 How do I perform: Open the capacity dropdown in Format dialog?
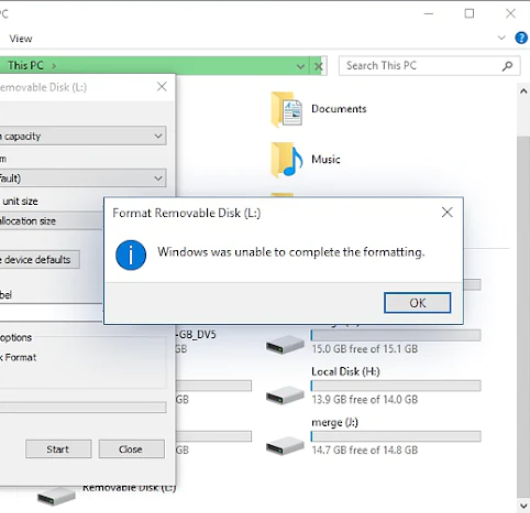[83, 136]
